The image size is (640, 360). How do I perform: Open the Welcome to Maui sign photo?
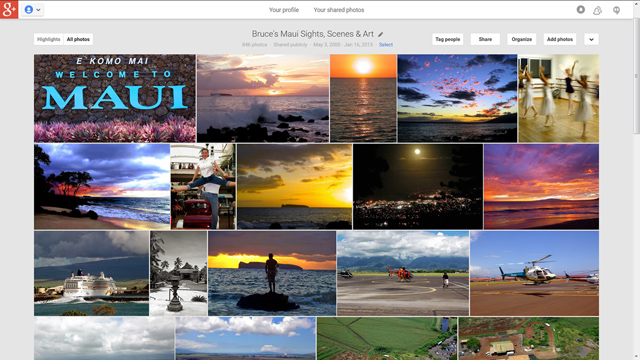[x=115, y=98]
